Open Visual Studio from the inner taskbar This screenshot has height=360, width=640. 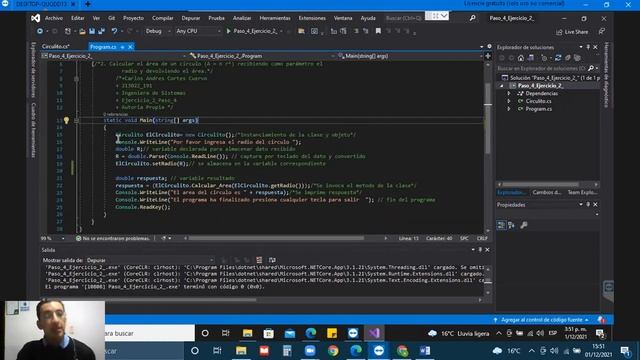374,333
